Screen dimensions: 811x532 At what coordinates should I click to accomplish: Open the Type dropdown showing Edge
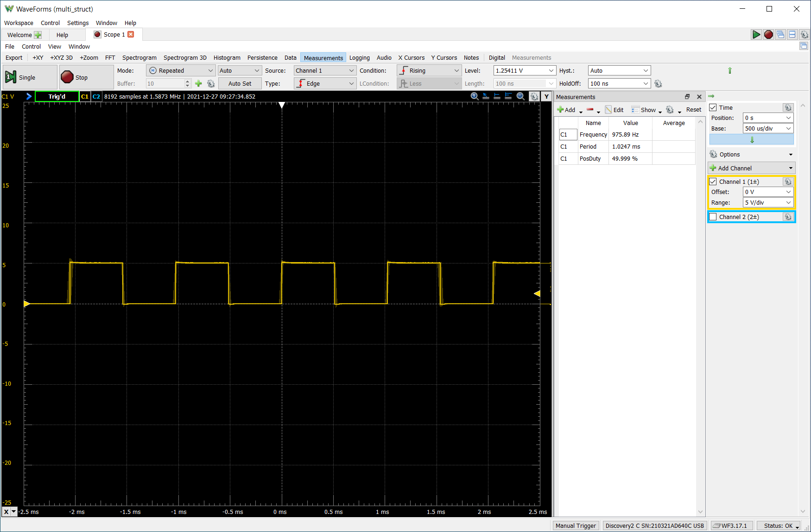click(325, 83)
